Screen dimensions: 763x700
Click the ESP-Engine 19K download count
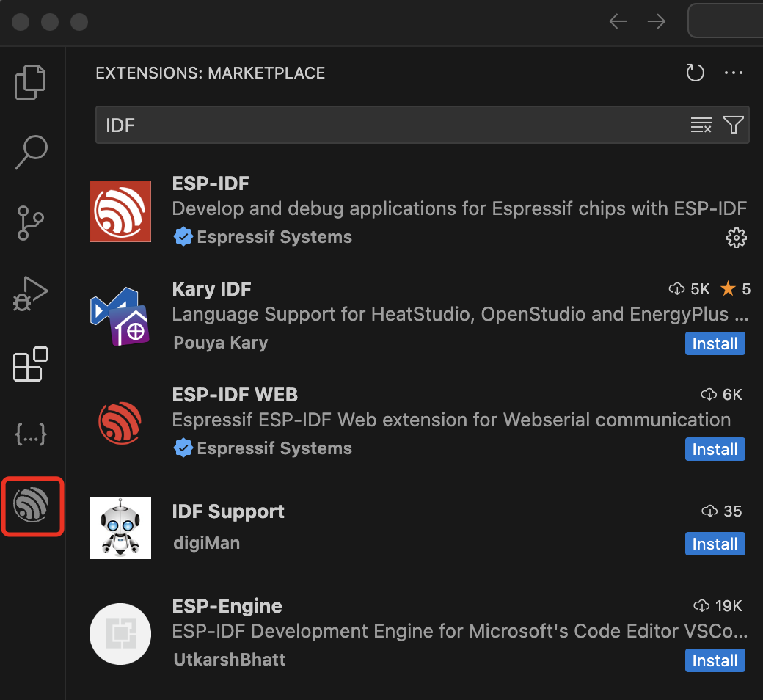[x=718, y=606]
